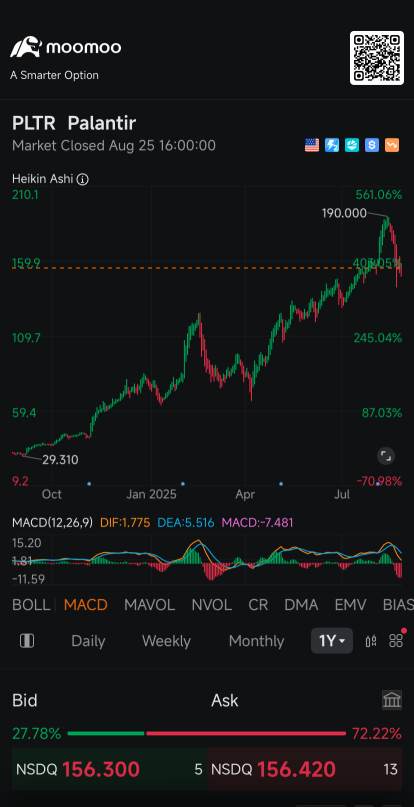The height and width of the screenshot is (807, 414).
Task: Tap the event dot after Oct
Action: coord(89,484)
